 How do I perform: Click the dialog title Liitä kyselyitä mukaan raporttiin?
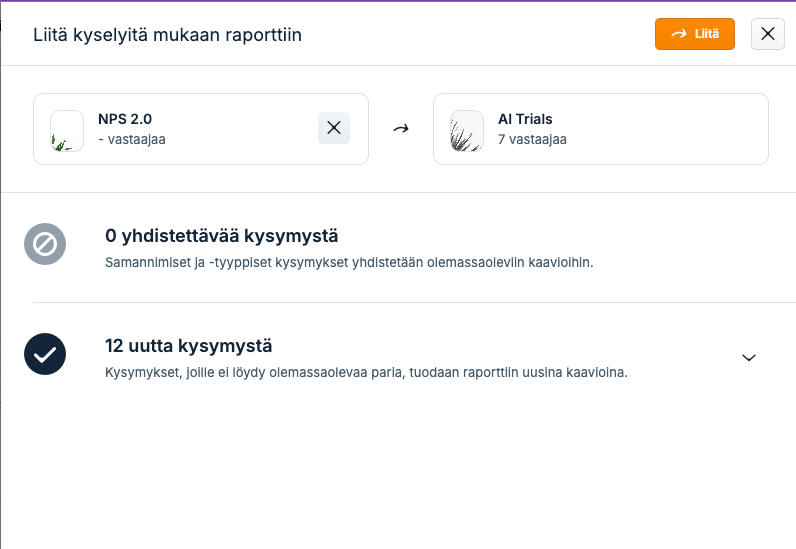point(168,35)
